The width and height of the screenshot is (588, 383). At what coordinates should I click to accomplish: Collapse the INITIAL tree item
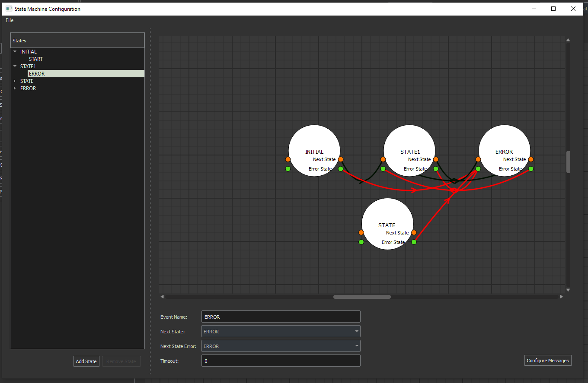coord(15,52)
